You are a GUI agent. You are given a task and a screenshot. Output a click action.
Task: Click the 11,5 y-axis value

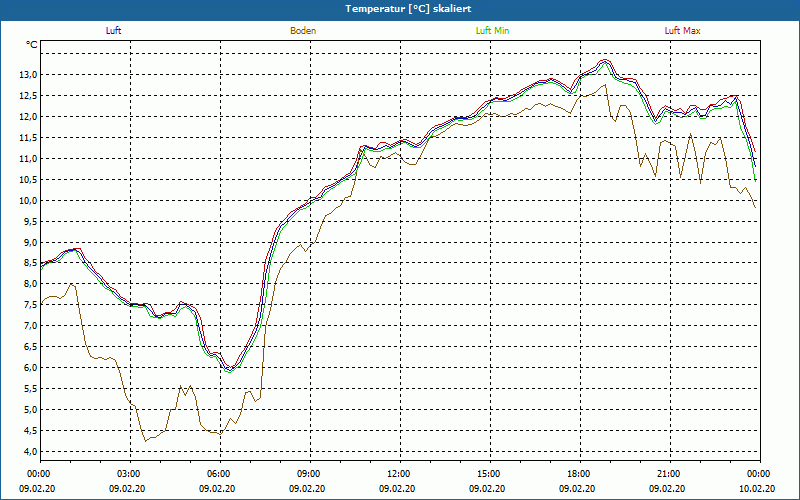[x=28, y=138]
